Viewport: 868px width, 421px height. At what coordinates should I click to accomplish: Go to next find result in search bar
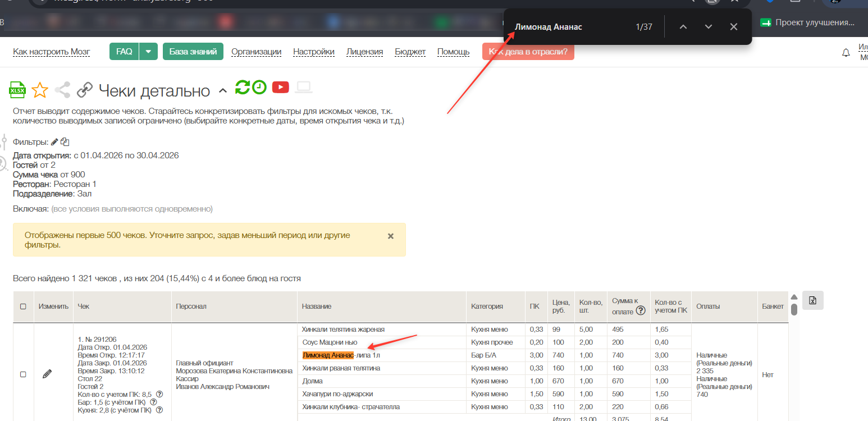click(x=709, y=27)
